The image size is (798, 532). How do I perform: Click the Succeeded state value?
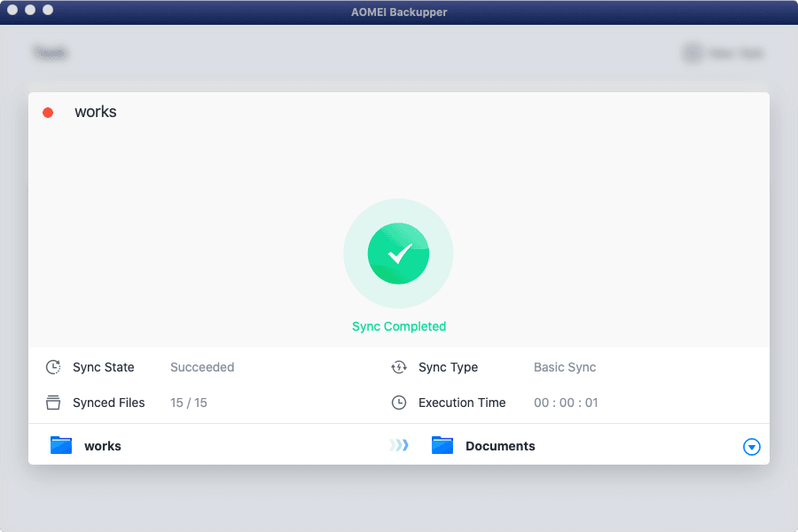[x=202, y=367]
